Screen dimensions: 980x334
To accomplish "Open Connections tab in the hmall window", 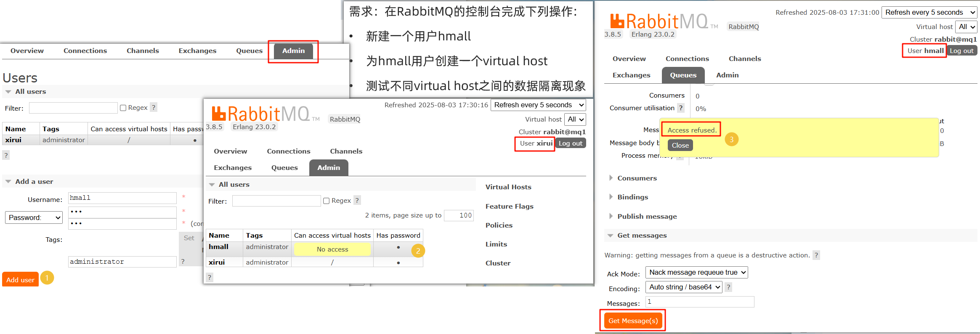I will tap(687, 59).
